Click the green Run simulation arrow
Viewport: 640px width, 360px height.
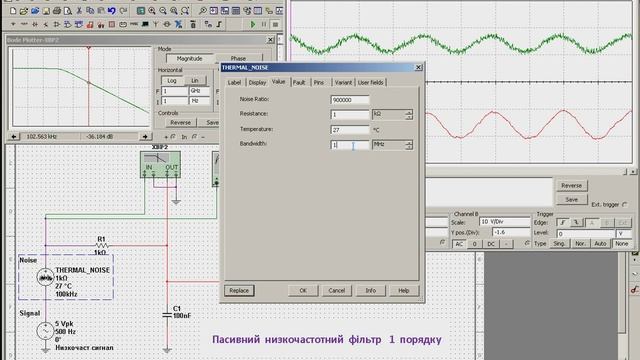(253, 24)
